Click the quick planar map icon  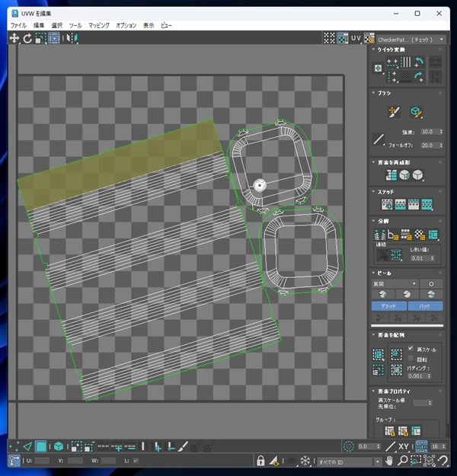(378, 68)
